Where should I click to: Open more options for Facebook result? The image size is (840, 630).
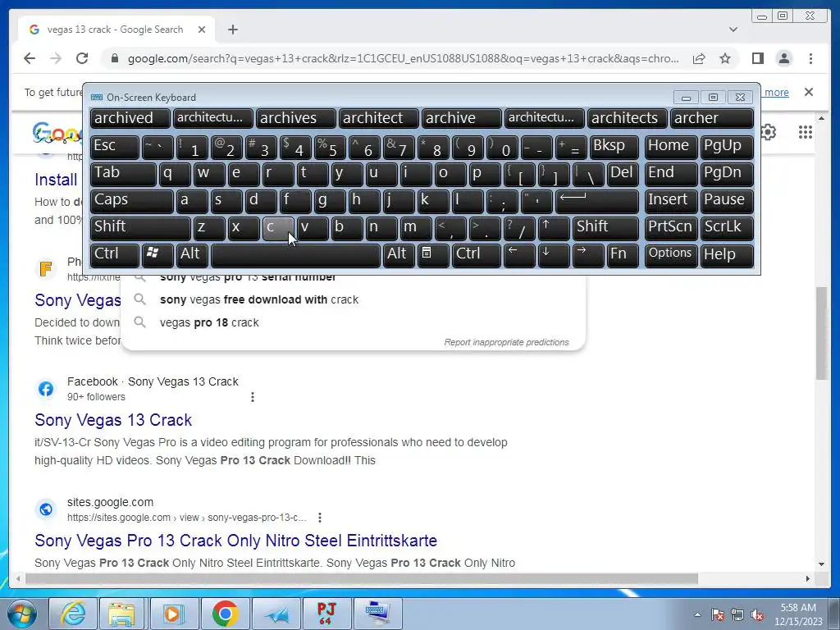point(253,397)
